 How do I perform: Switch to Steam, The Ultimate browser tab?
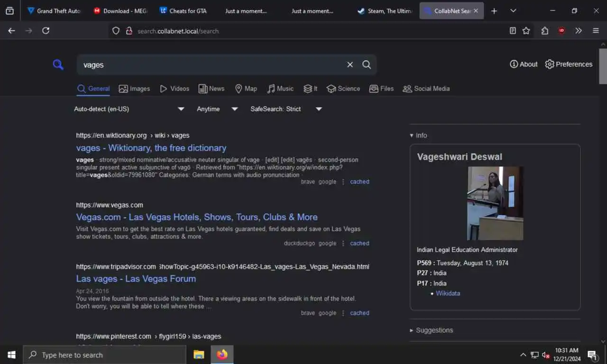pyautogui.click(x=385, y=11)
